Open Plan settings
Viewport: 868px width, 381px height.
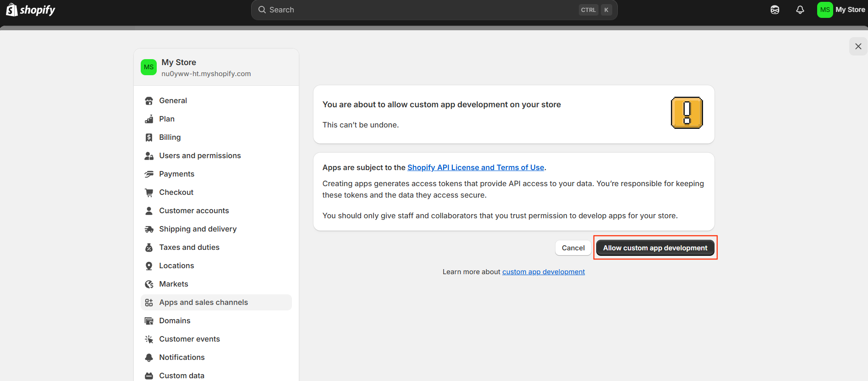coord(216,119)
